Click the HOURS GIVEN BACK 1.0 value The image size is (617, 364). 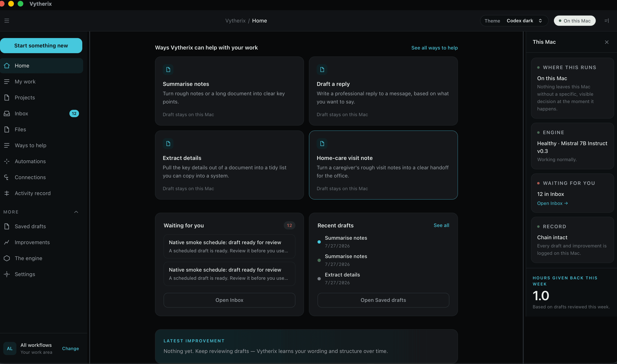tap(541, 296)
